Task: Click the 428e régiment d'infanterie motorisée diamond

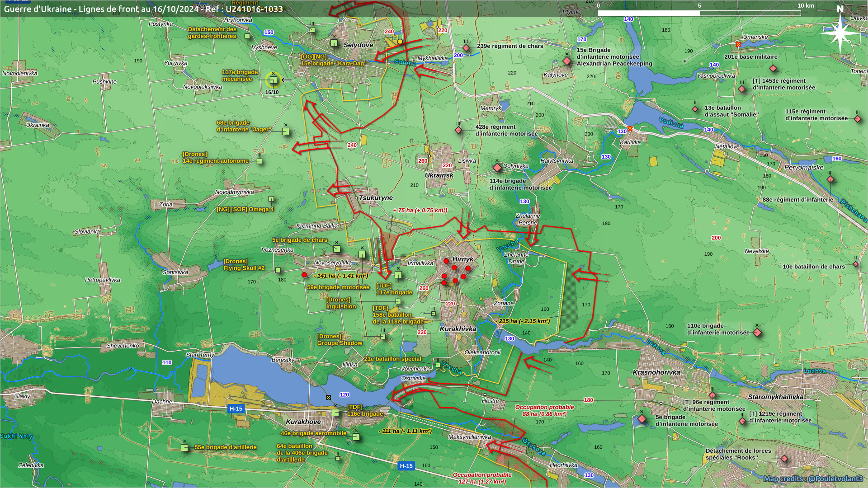Action: 458,130
